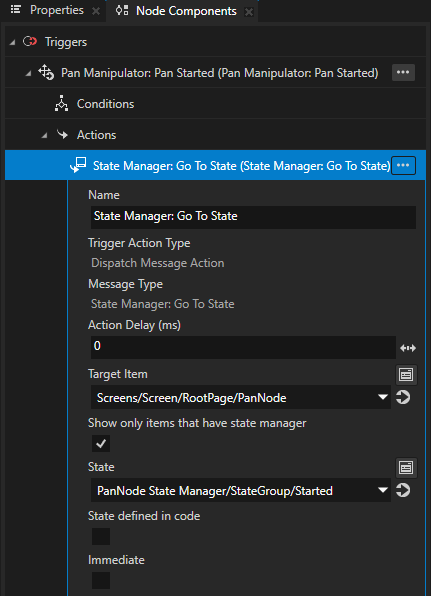Edit the Action Delay (ms) field
431x596 pixels.
243,347
